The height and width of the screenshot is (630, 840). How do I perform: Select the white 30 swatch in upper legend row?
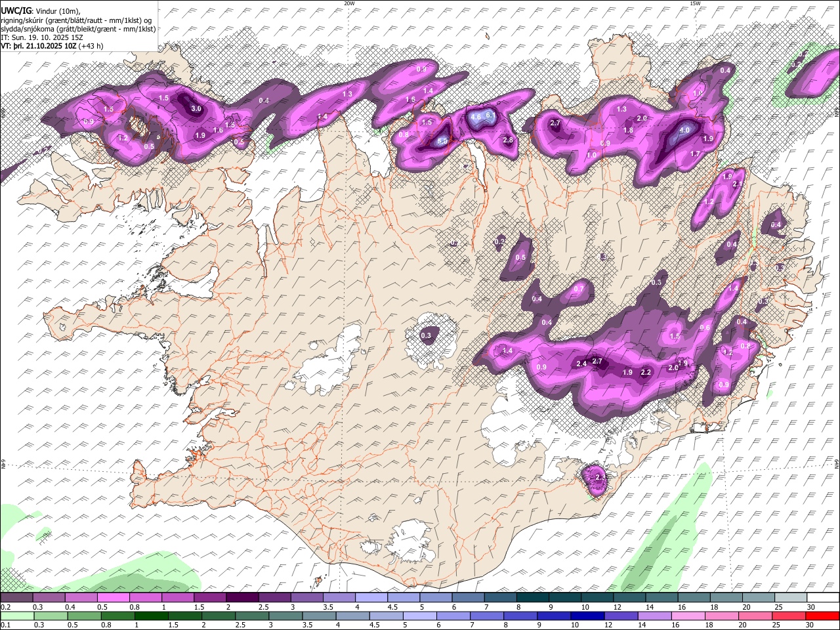click(823, 598)
